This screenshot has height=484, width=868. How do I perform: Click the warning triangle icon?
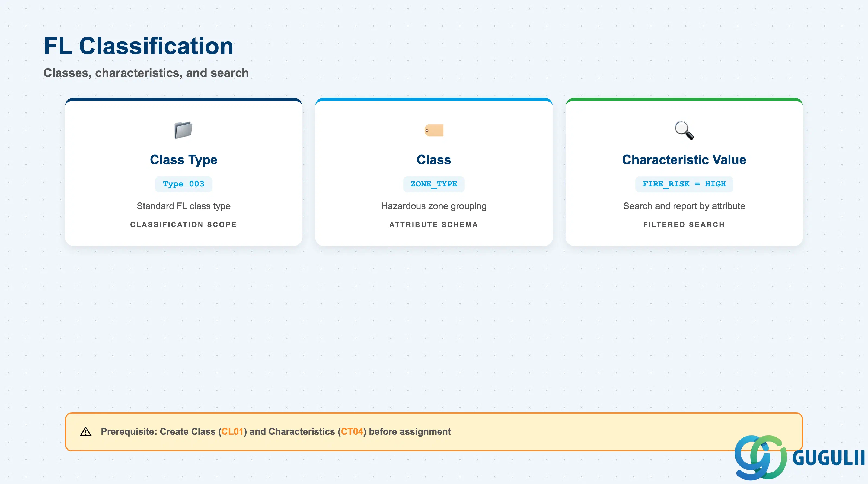(x=86, y=431)
